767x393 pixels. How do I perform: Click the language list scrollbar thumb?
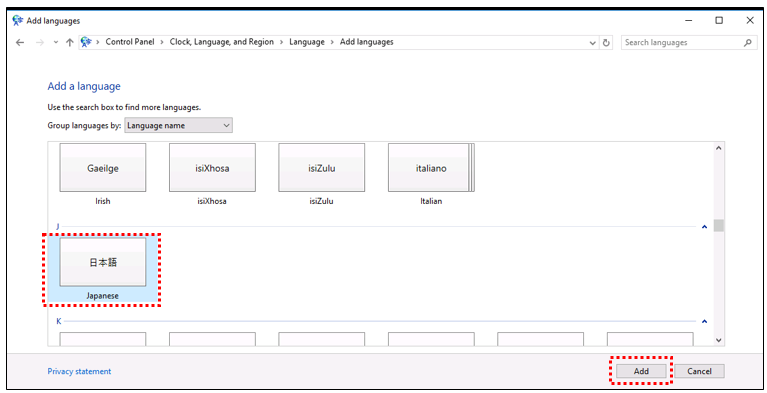[x=719, y=225]
